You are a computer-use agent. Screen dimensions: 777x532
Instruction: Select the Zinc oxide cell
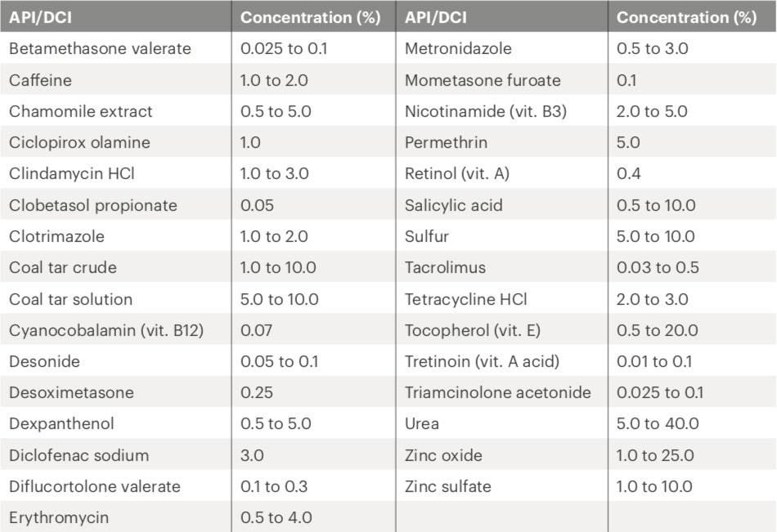tap(443, 455)
